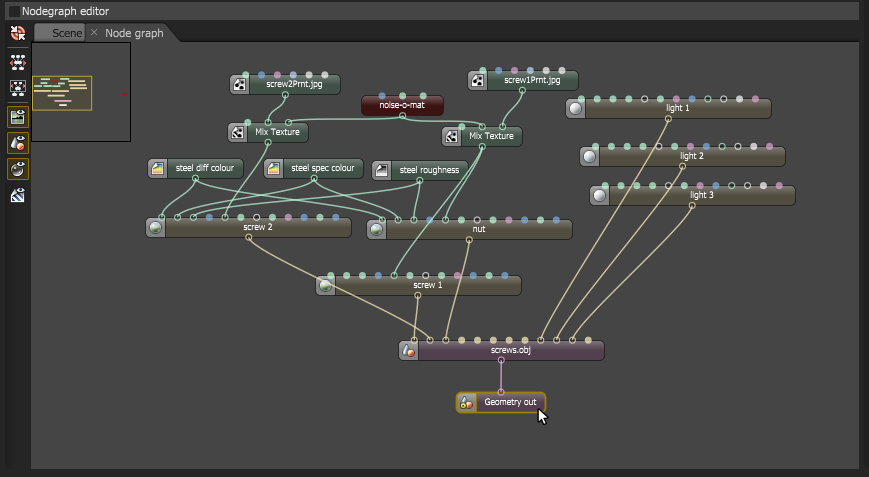The image size is (869, 477).
Task: Switch to the Scene tab
Action: click(67, 33)
